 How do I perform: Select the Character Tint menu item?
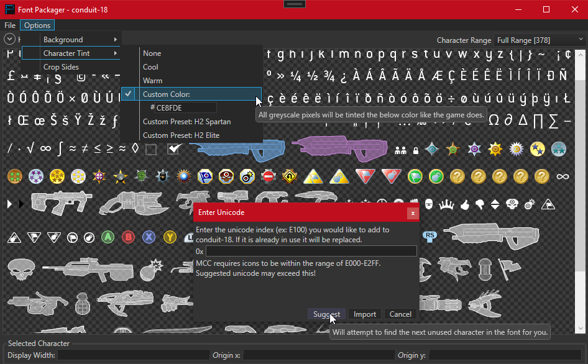(71, 53)
